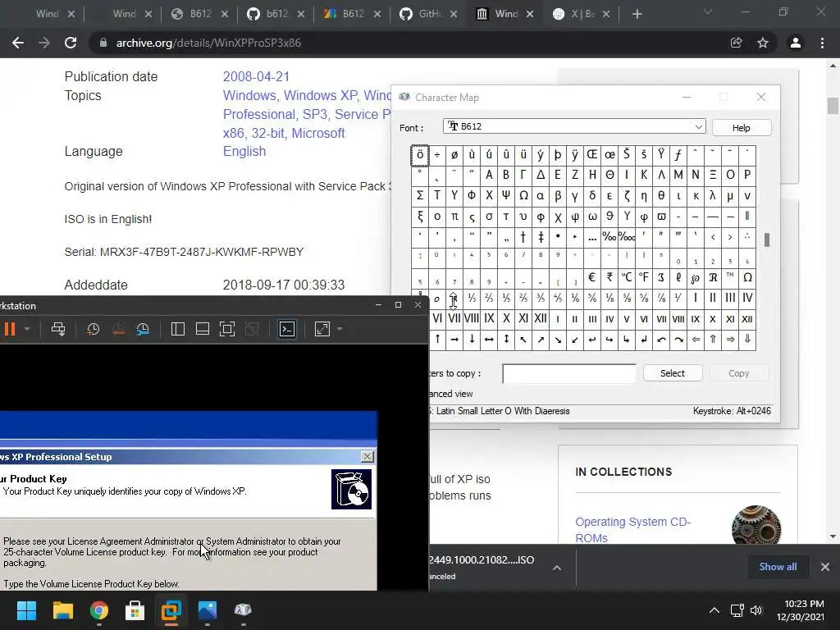
Task: Expand the stretch guest dropdown arrow
Action: pyautogui.click(x=340, y=329)
